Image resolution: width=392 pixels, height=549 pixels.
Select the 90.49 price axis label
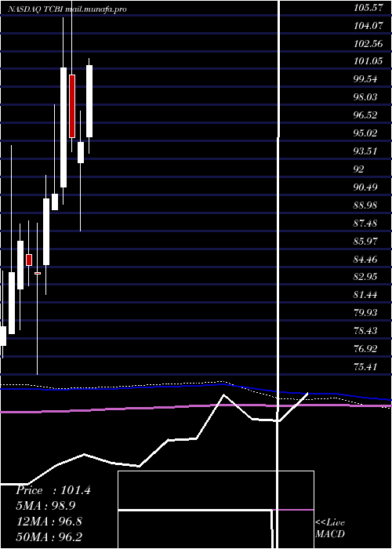[365, 187]
